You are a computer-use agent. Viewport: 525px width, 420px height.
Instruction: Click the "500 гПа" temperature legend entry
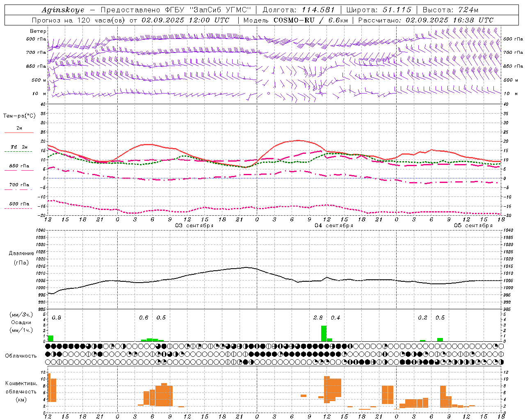[19, 204]
